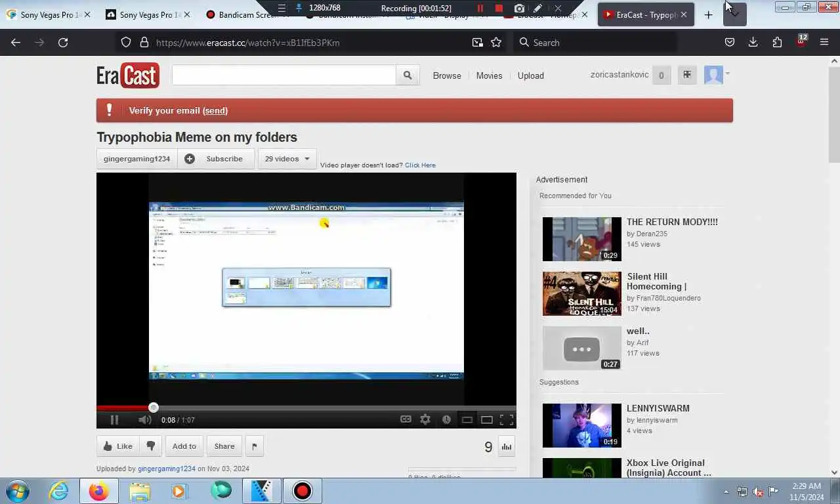This screenshot has width=840, height=504.
Task: Subscribe to gingergaming1234
Action: [216, 159]
